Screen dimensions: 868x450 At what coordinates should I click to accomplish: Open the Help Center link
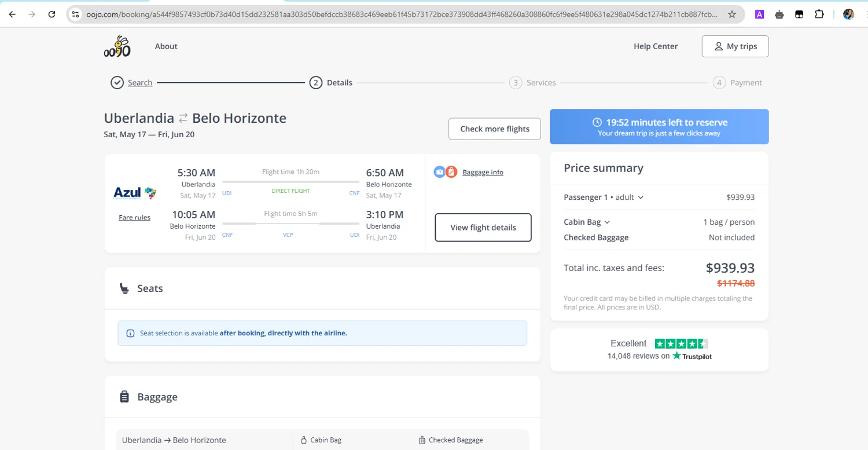click(656, 46)
